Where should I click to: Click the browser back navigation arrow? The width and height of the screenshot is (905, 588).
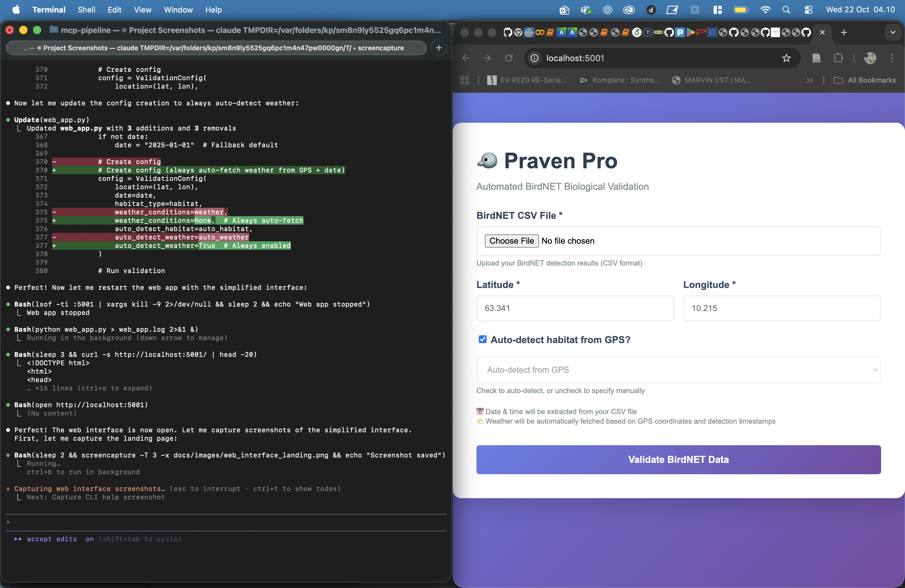pos(465,58)
